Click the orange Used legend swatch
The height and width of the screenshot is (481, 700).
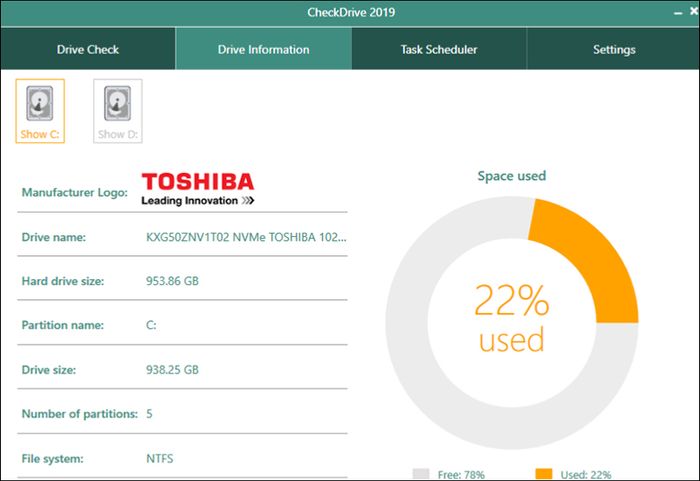(x=544, y=473)
